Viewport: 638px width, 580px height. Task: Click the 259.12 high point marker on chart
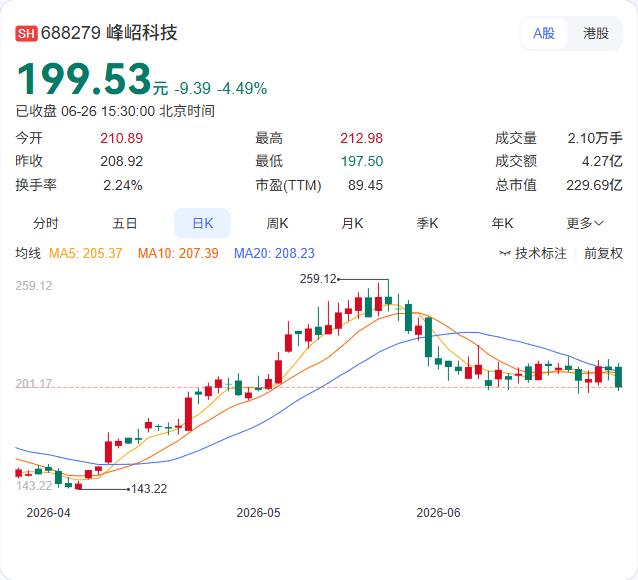(319, 279)
